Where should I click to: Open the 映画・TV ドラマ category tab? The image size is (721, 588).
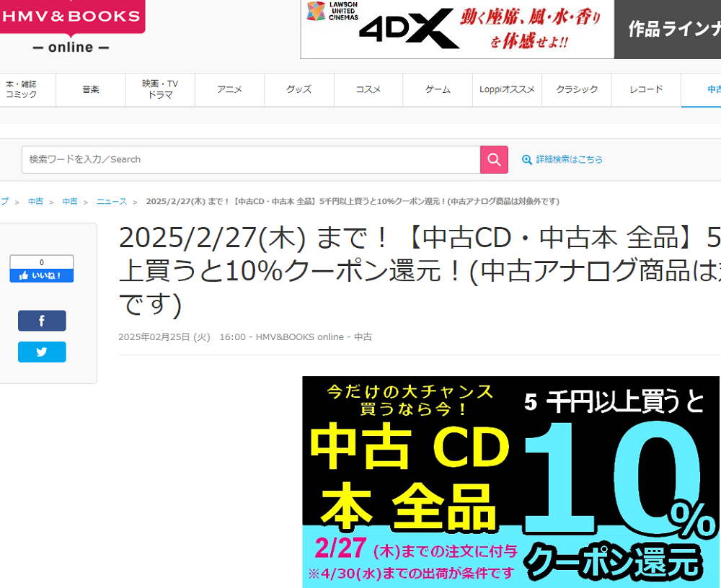160,89
